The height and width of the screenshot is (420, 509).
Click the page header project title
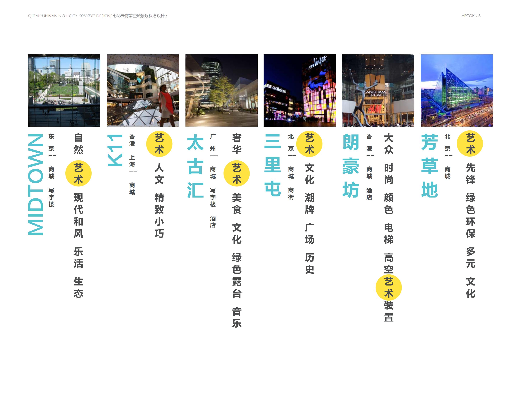97,16
